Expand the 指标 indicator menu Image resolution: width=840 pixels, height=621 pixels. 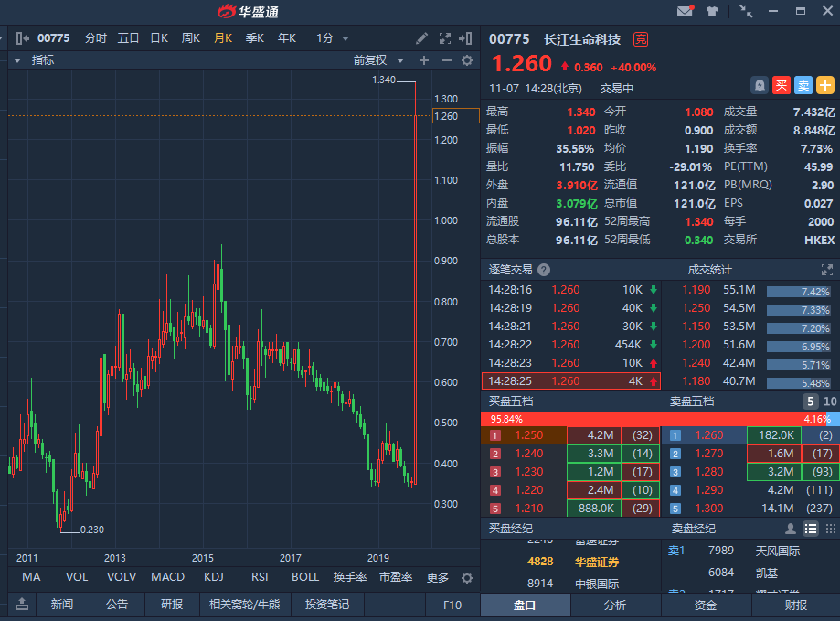(x=35, y=60)
